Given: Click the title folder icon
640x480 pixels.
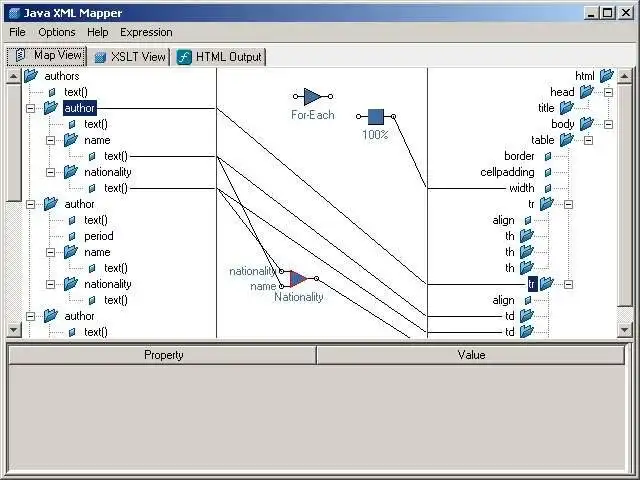Looking at the screenshot, I should 567,108.
